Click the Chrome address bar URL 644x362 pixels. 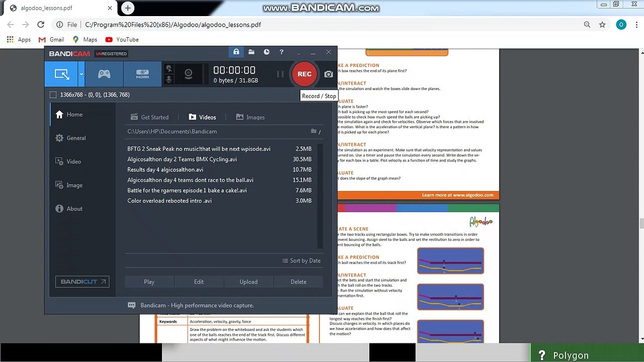(x=173, y=25)
